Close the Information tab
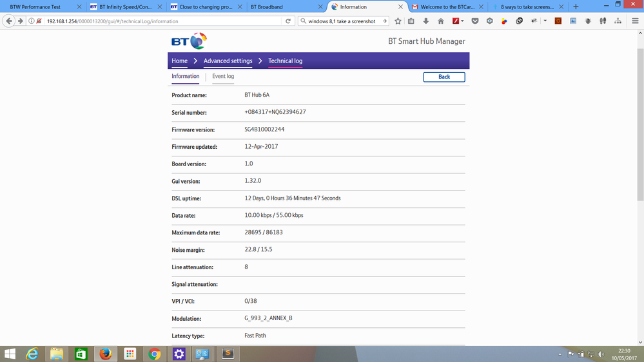The width and height of the screenshot is (644, 362). click(x=400, y=7)
